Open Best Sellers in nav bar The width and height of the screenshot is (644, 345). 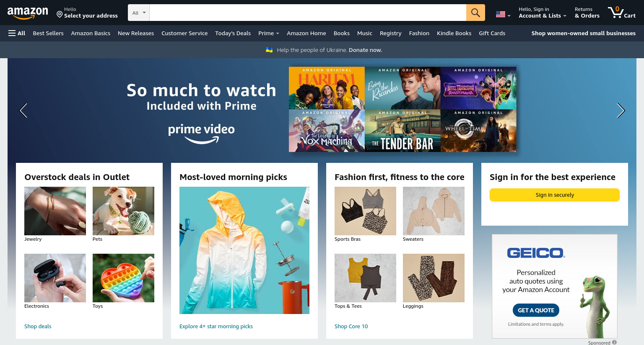tap(48, 33)
